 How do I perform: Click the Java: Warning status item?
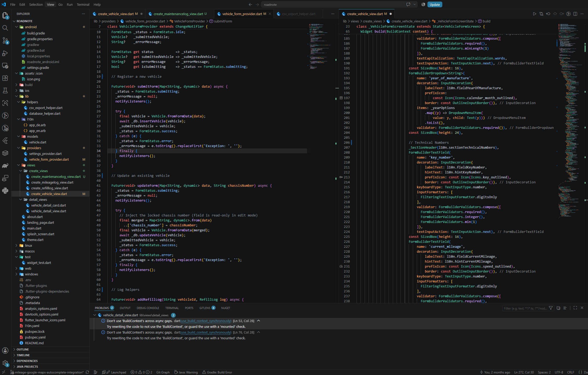[186, 372]
